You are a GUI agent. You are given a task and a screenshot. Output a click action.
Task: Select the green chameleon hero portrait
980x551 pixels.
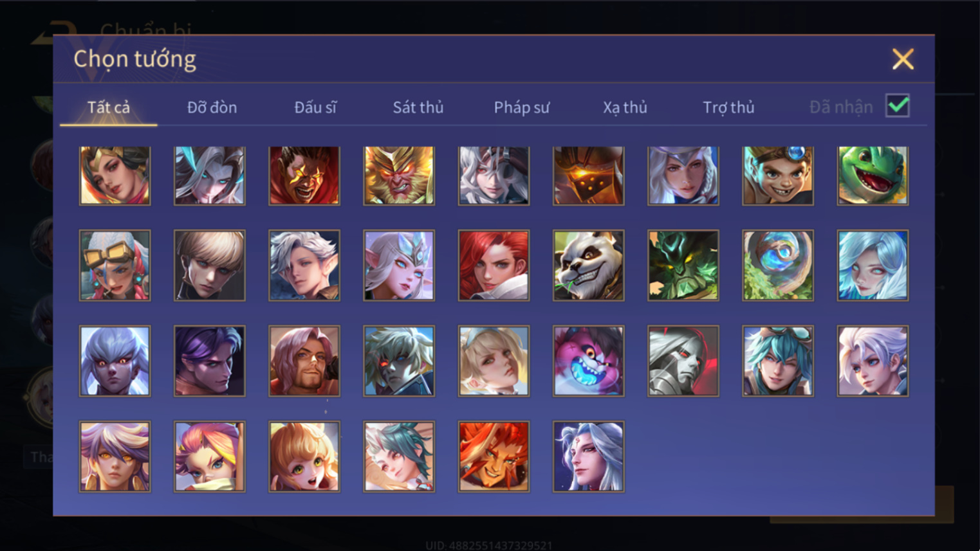click(x=873, y=176)
